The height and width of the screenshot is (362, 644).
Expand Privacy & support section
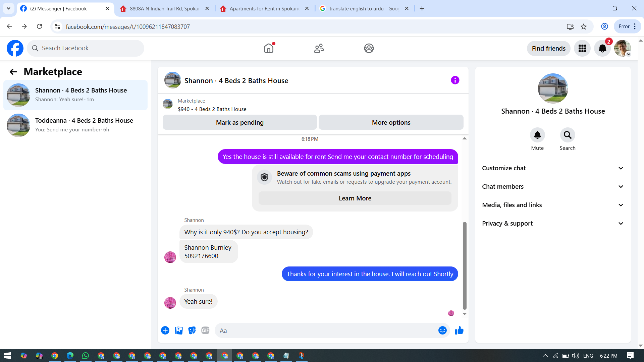coord(553,224)
